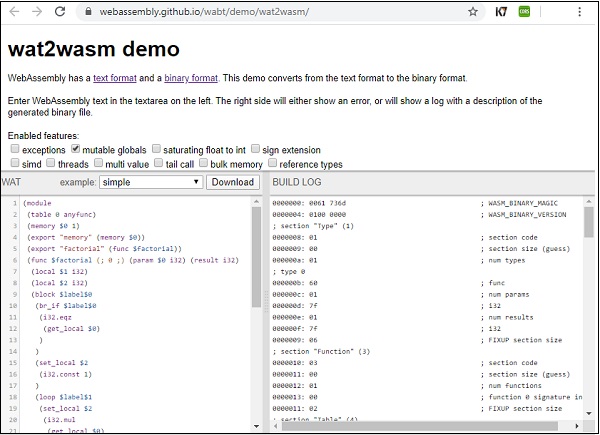Click the build log left scroll arrow
The width and height of the screenshot is (600, 435).
pos(275,426)
